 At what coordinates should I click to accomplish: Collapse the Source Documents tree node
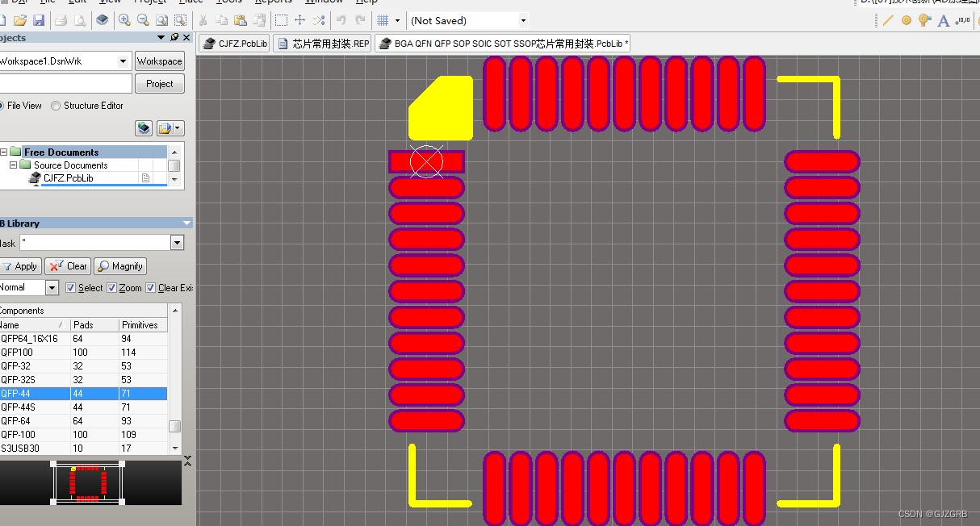(x=14, y=165)
